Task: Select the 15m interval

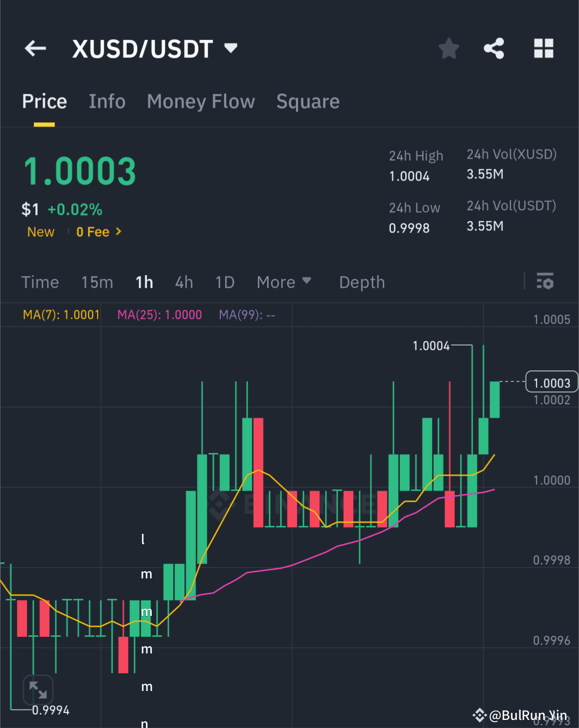Action: pos(97,282)
